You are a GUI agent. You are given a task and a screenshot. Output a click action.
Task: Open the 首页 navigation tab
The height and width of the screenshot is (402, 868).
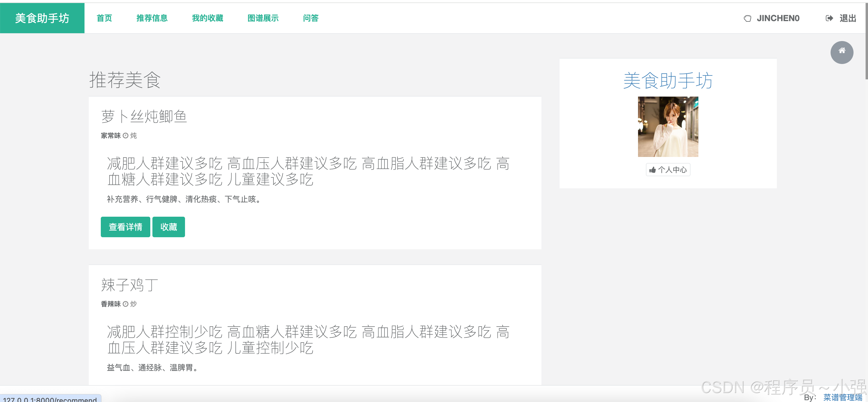click(x=104, y=18)
